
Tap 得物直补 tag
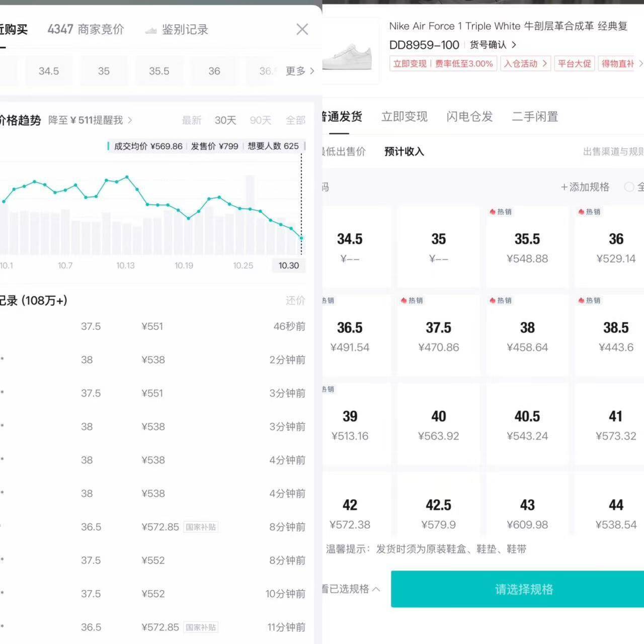(x=617, y=63)
